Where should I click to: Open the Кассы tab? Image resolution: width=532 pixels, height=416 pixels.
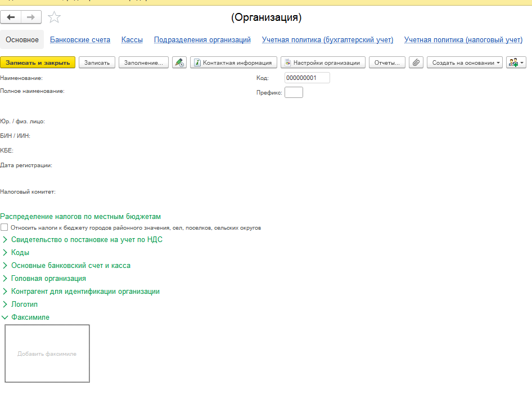[x=132, y=40]
